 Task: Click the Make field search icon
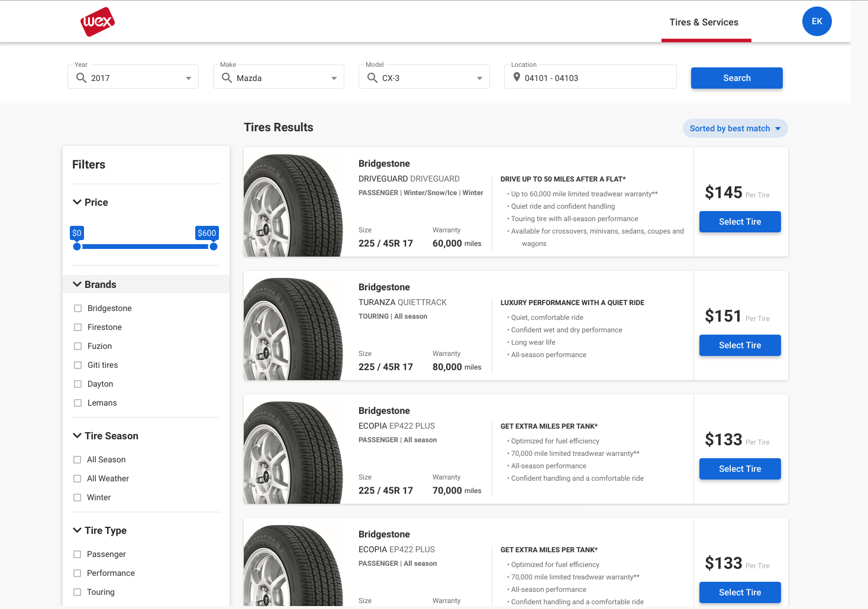click(227, 77)
